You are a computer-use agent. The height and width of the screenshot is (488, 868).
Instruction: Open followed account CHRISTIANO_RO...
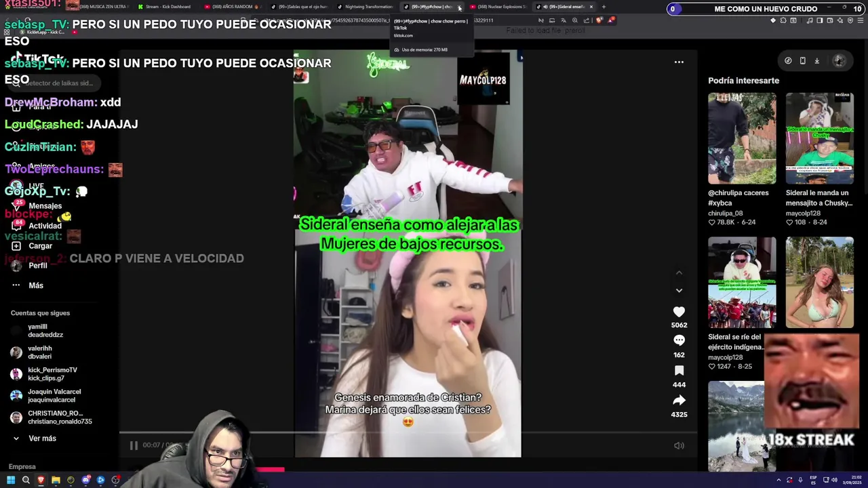[x=59, y=418]
